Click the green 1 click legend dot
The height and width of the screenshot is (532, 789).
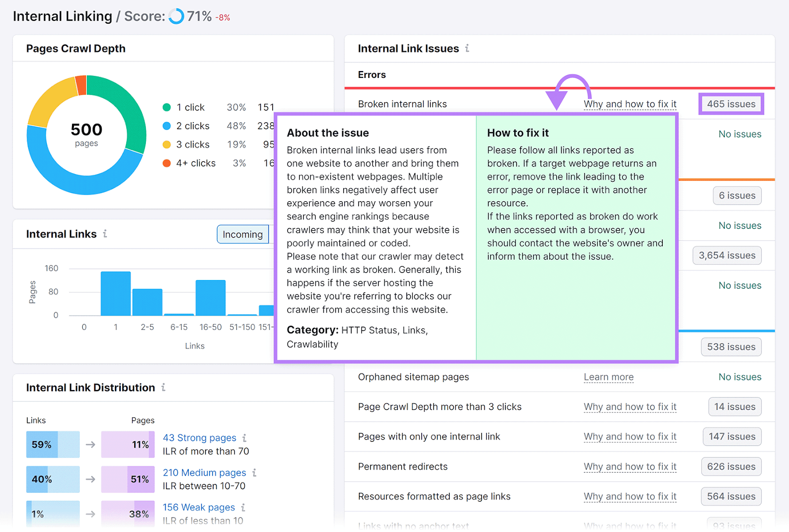coord(167,107)
